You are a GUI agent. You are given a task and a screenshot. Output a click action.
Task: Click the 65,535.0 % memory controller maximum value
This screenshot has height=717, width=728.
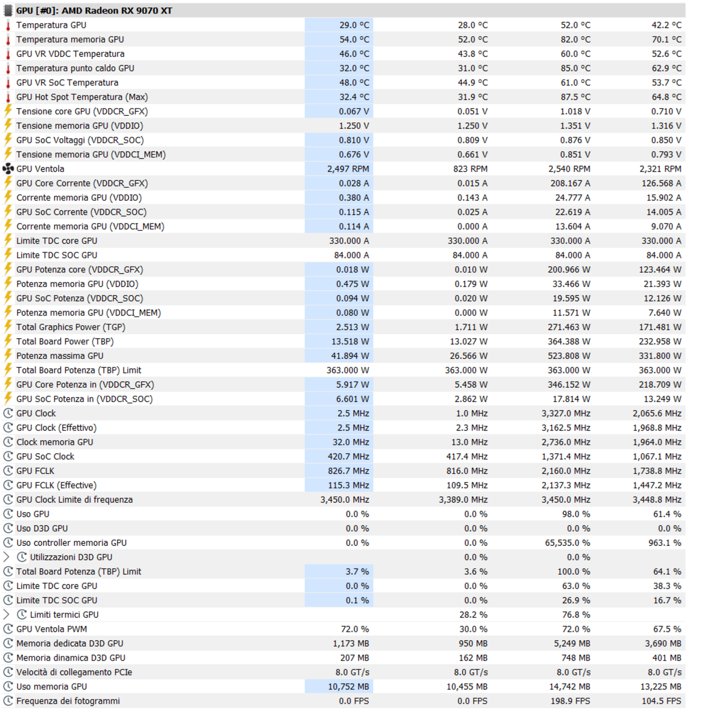pos(568,543)
